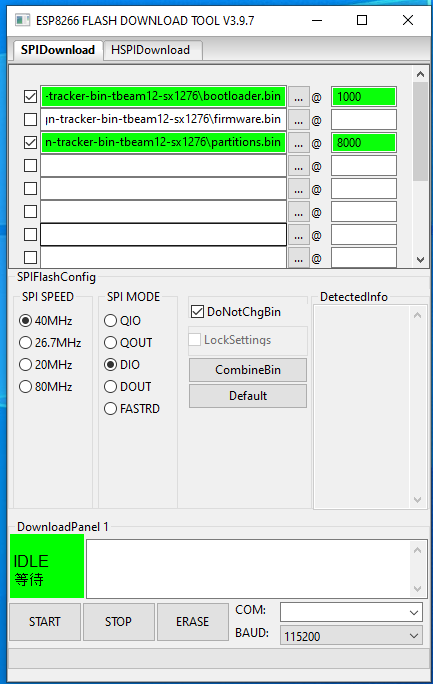Viewport: 433px width, 684px height.
Task: Toggle the DoNotChgBin checkbox
Action: pos(198,312)
